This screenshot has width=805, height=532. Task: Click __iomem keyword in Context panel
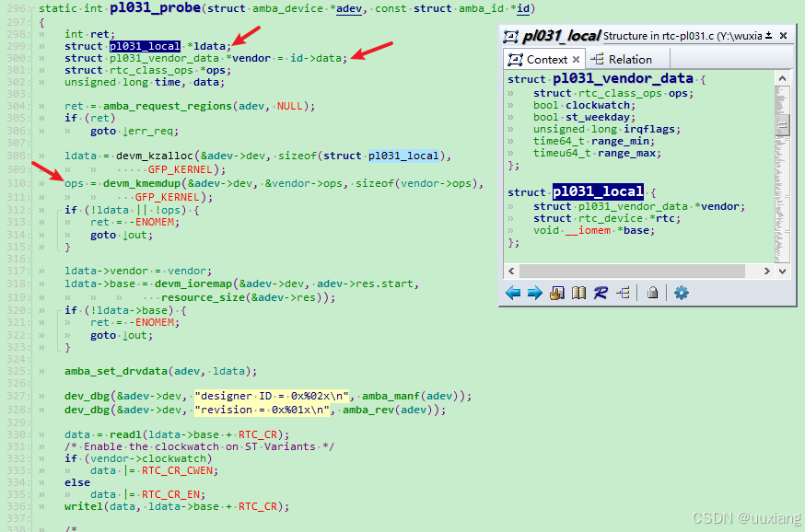588,230
